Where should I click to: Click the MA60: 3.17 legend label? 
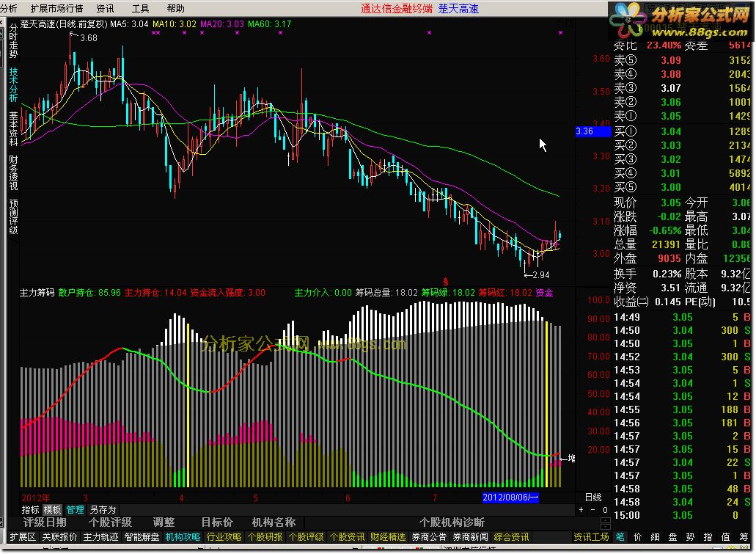[x=270, y=23]
